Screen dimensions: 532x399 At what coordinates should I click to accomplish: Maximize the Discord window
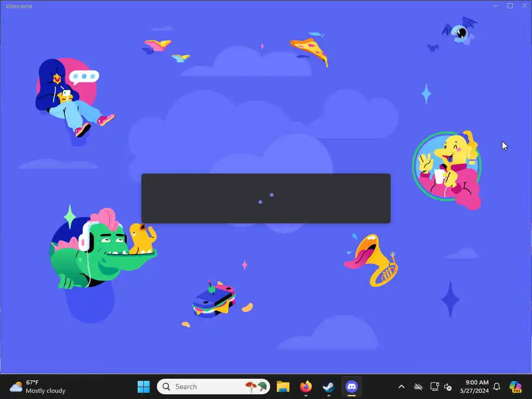(x=510, y=6)
